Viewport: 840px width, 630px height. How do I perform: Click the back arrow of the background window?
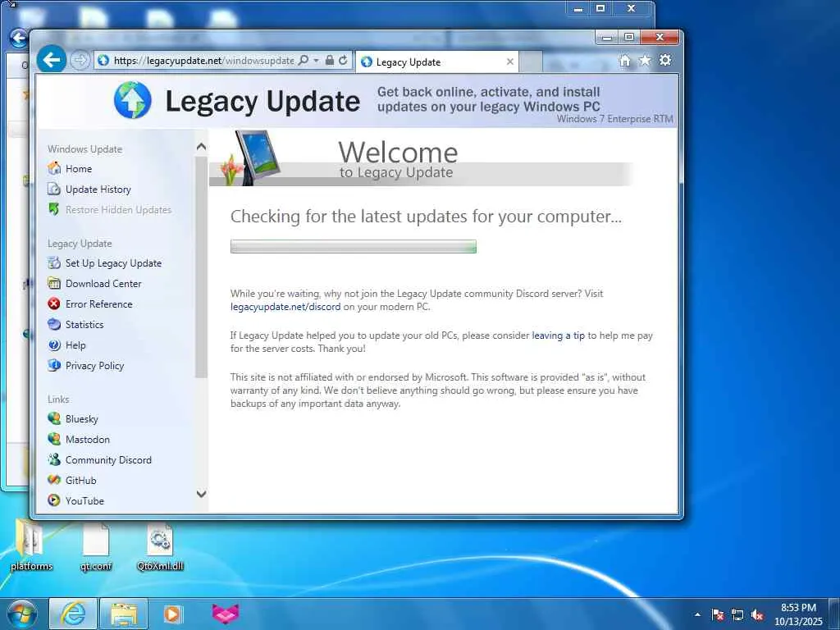pos(18,39)
